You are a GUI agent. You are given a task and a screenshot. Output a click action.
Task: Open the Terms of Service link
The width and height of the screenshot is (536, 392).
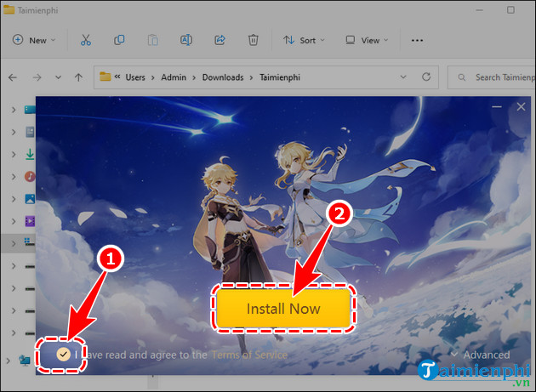coord(248,355)
